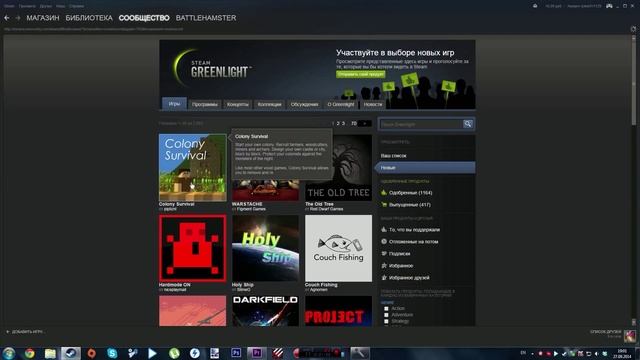Open File Explorer from taskbar
The image size is (640, 360).
[x=50, y=353]
